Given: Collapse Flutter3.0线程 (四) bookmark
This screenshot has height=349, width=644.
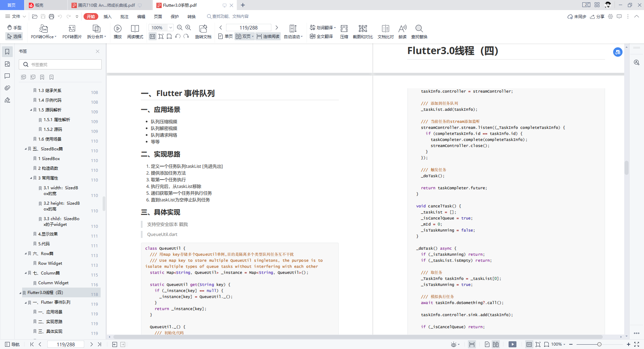Looking at the screenshot, I should point(20,293).
